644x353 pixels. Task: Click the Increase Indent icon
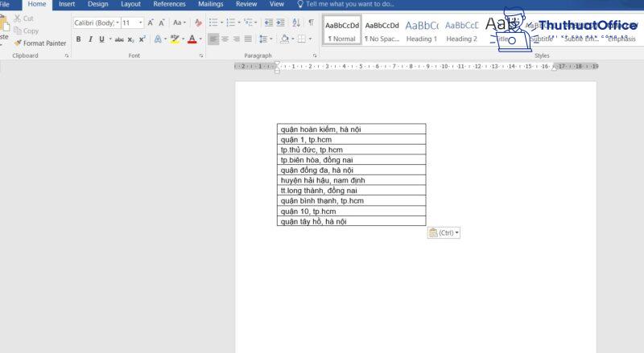tap(280, 23)
